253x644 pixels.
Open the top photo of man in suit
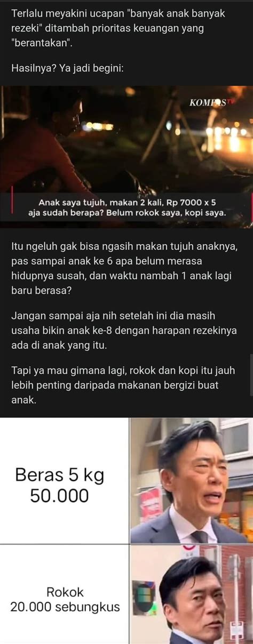(x=192, y=480)
